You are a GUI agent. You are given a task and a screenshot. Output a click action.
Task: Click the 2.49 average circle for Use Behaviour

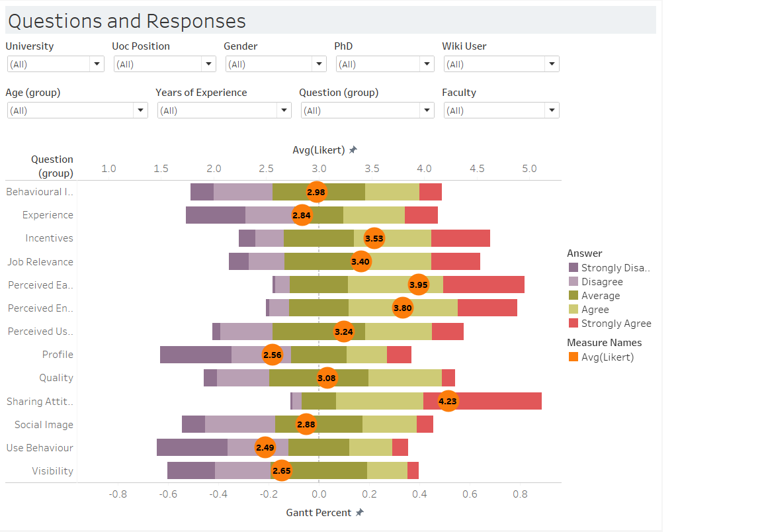tap(265, 447)
